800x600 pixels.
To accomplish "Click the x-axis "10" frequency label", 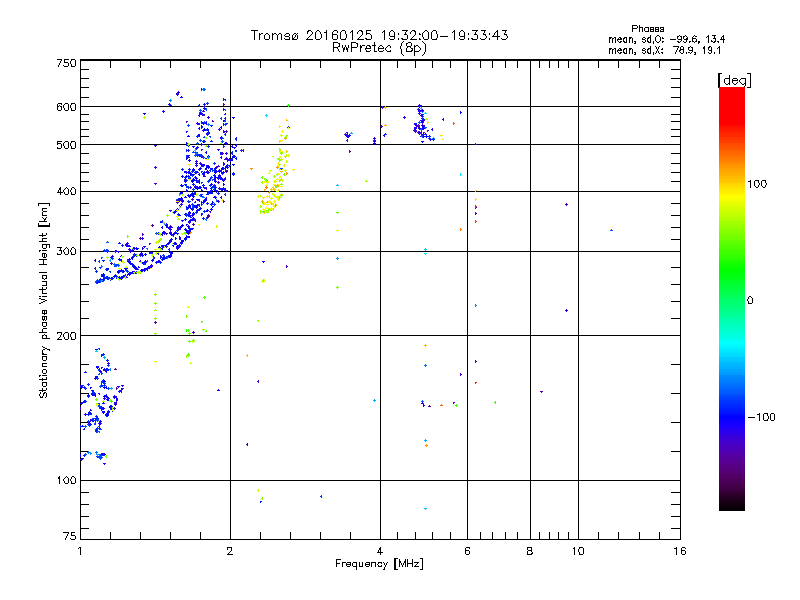I will point(578,551).
